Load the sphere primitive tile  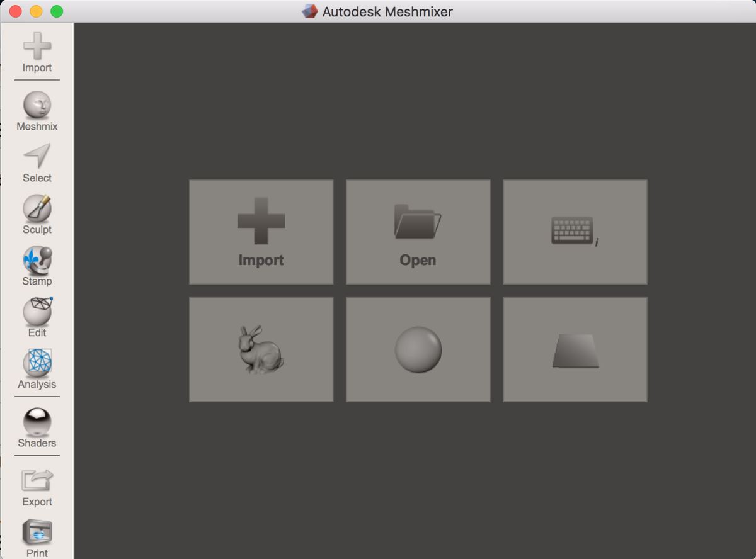[x=418, y=349]
